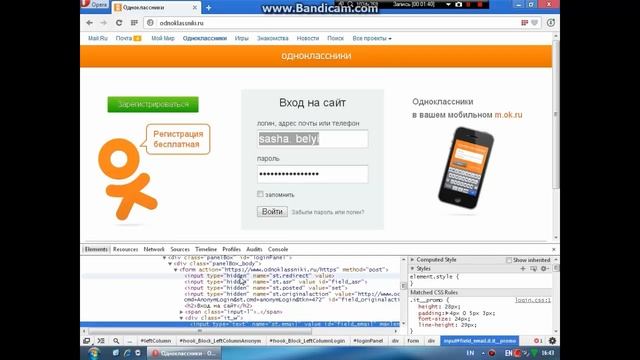This screenshot has width=640, height=360.
Task: Expand the padding property triangle
Action: pos(447,313)
